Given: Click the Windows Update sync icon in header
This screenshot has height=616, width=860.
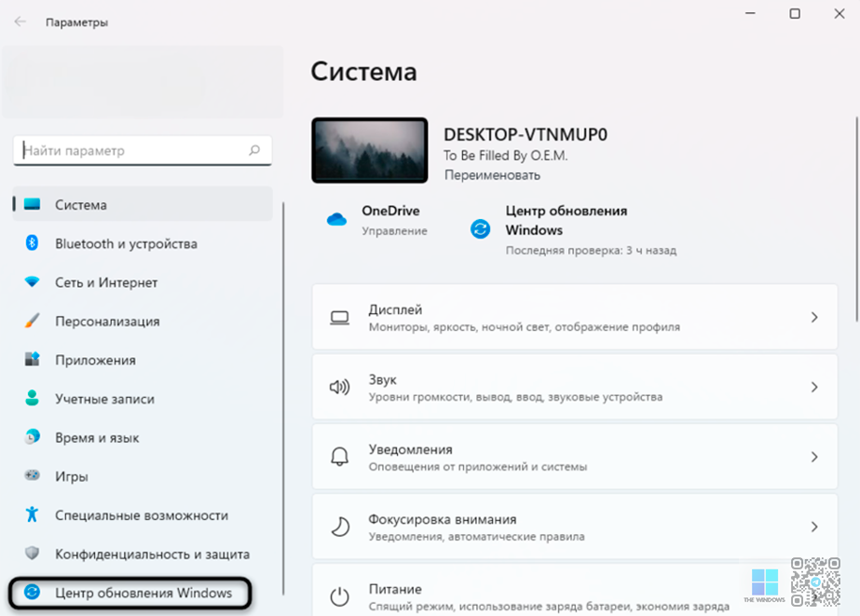Looking at the screenshot, I should coord(481,228).
